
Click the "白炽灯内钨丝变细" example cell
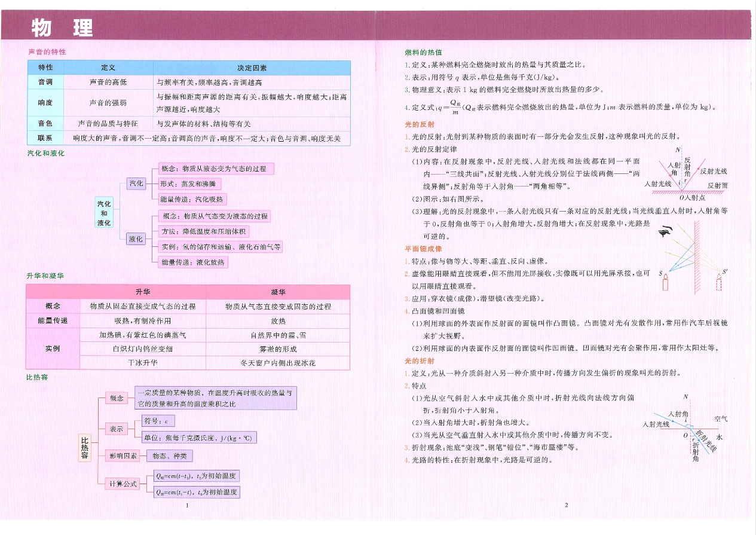pyautogui.click(x=143, y=348)
